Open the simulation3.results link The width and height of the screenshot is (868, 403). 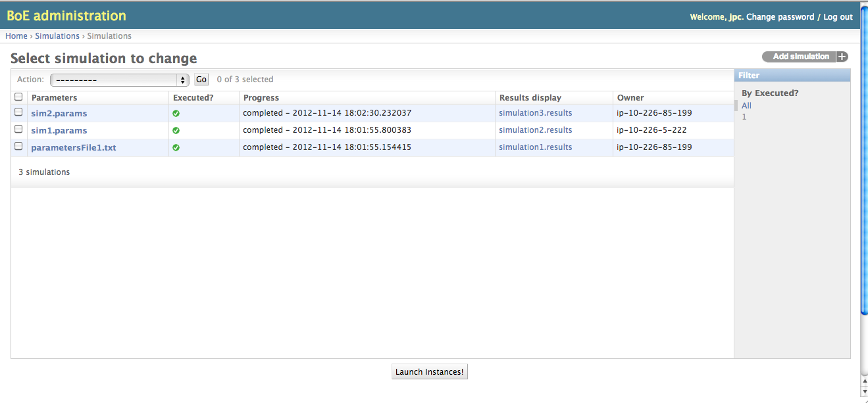pyautogui.click(x=536, y=112)
